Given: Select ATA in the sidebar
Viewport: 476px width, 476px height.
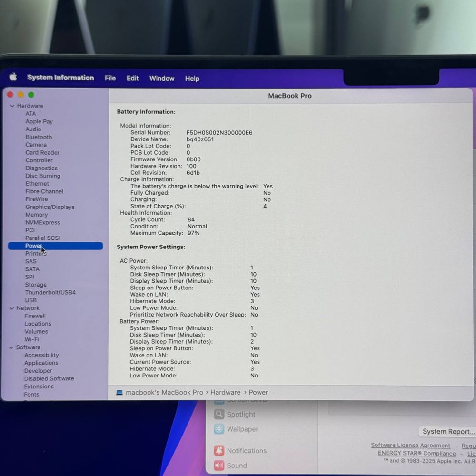Looking at the screenshot, I should click(x=30, y=114).
